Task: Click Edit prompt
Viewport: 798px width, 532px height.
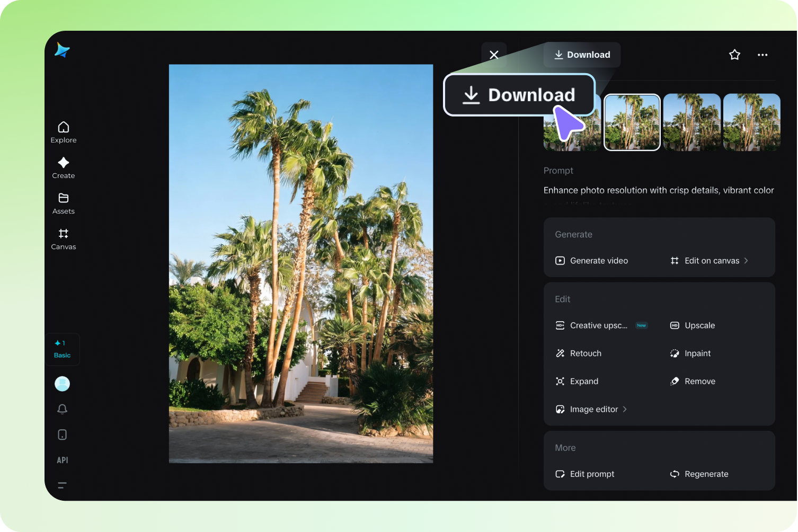Action: (584, 474)
